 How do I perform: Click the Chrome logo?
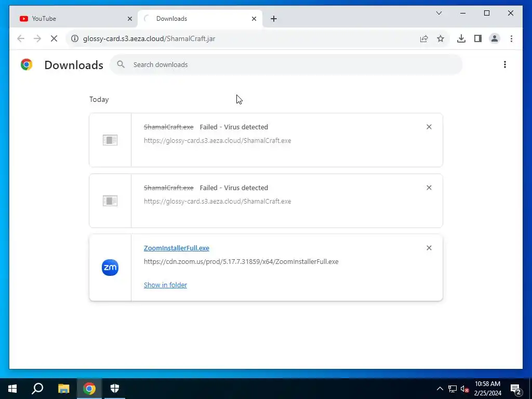click(26, 64)
